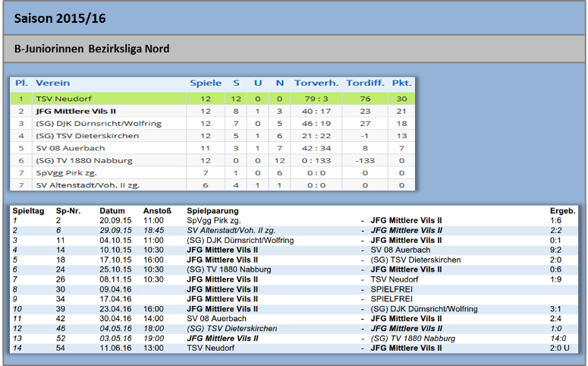Image resolution: width=588 pixels, height=366 pixels.
Task: Click date '08.11.15' in fixtures
Action: coord(115,279)
